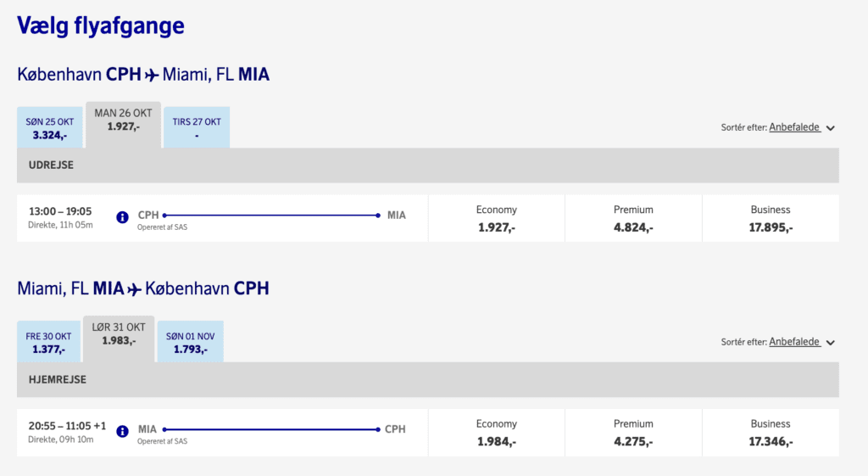Viewport: 868px width, 476px height.
Task: Open return flight Anbefalede sort link
Action: pos(794,342)
